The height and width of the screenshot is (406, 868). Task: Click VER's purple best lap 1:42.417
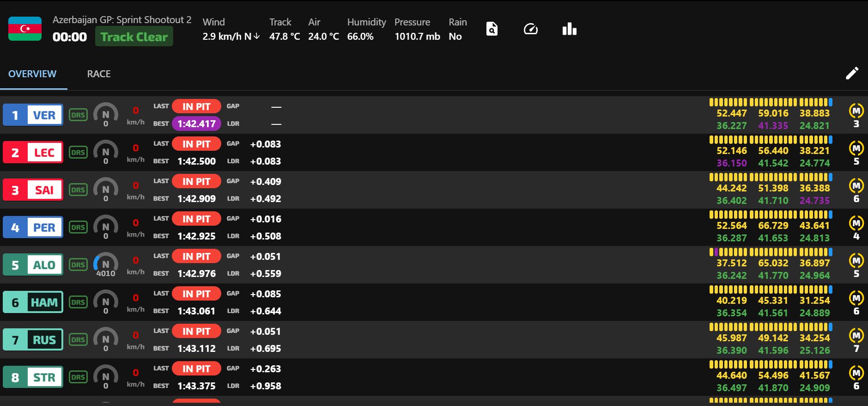pos(196,123)
